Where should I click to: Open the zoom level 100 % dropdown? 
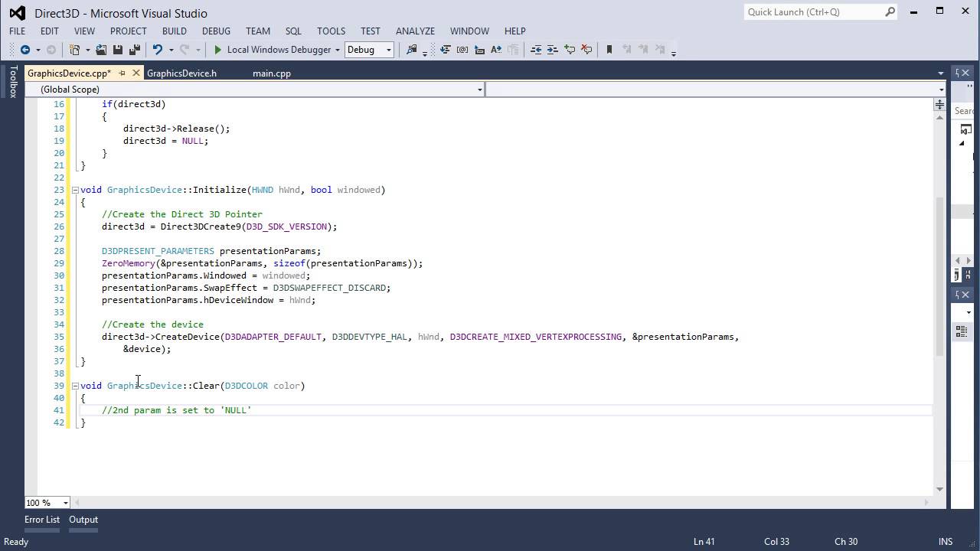(47, 503)
